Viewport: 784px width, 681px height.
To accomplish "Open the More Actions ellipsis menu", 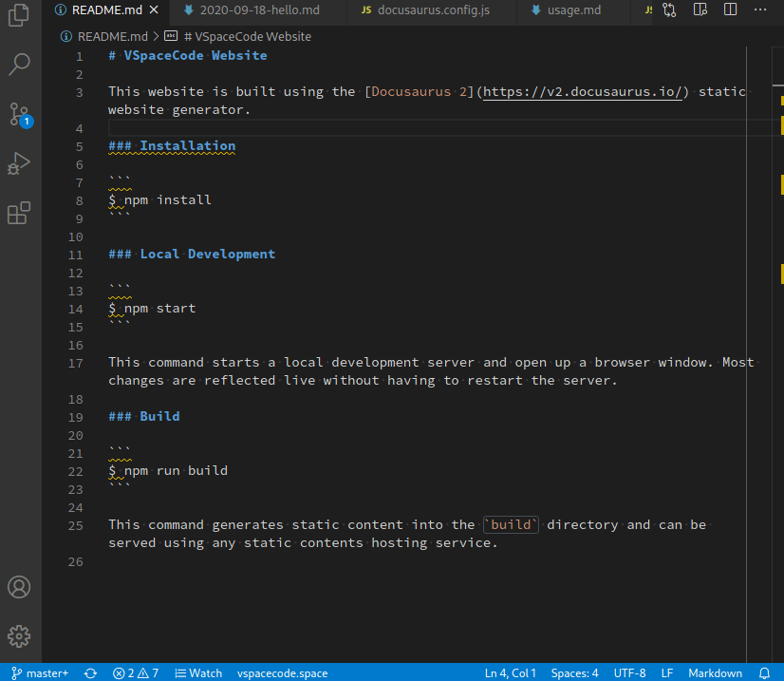I will coord(760,10).
